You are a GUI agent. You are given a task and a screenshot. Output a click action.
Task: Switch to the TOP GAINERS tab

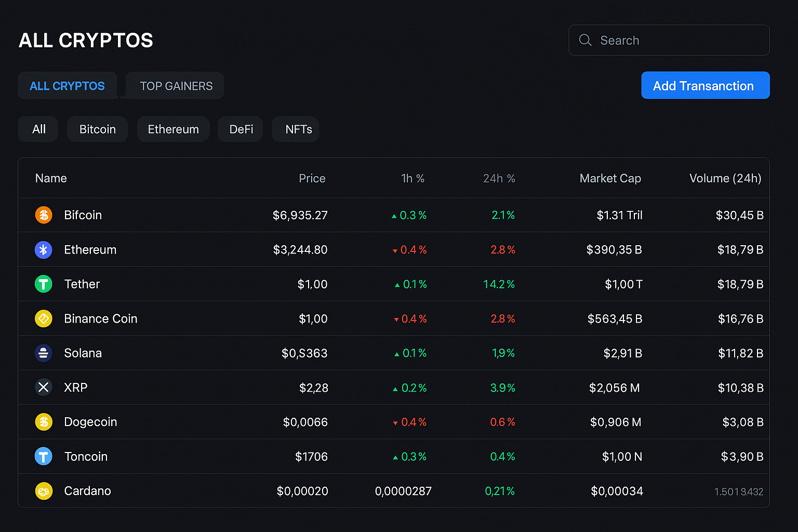[175, 86]
